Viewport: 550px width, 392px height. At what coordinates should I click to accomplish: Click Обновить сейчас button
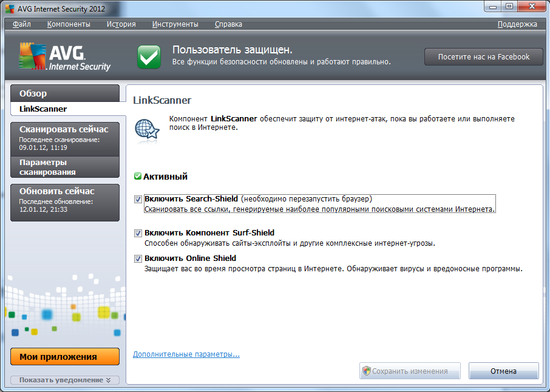(65, 202)
